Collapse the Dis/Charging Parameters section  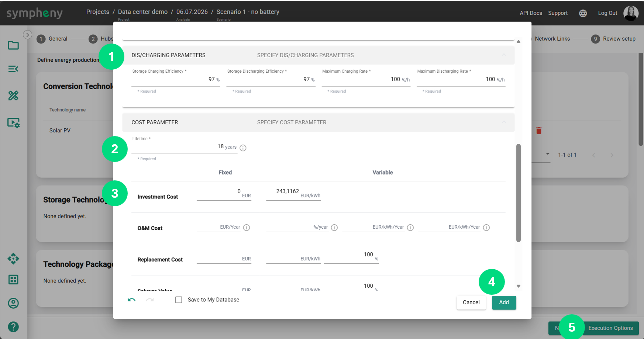504,55
